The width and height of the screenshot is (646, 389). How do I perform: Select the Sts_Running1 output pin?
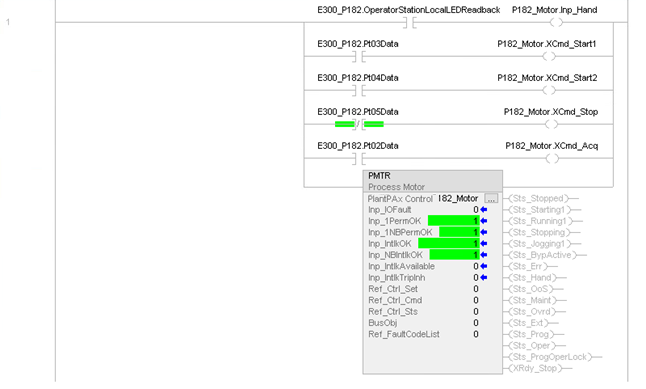point(543,221)
